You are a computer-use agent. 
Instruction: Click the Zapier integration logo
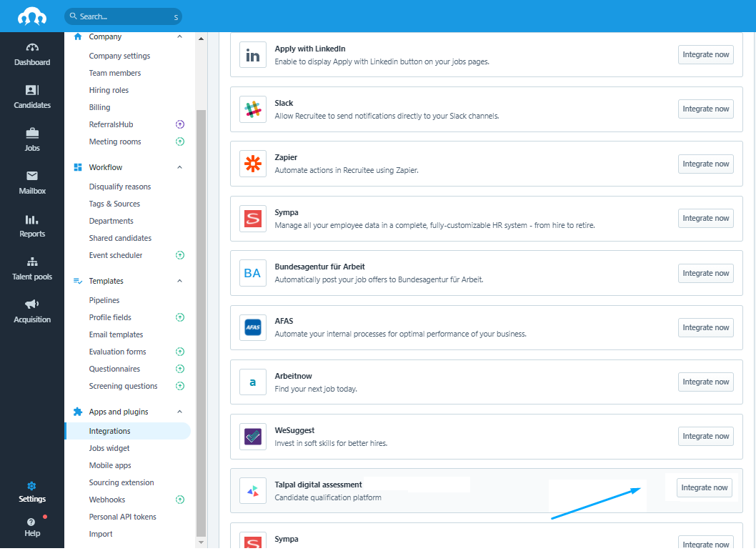tap(253, 164)
